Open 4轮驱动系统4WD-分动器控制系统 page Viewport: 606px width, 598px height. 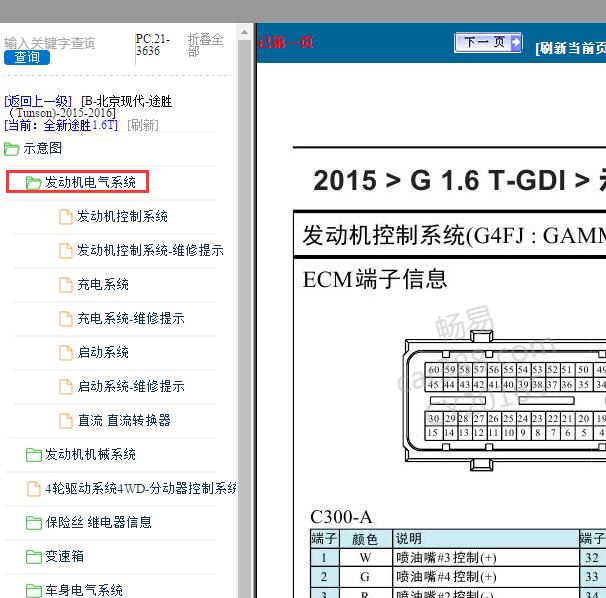(141, 488)
